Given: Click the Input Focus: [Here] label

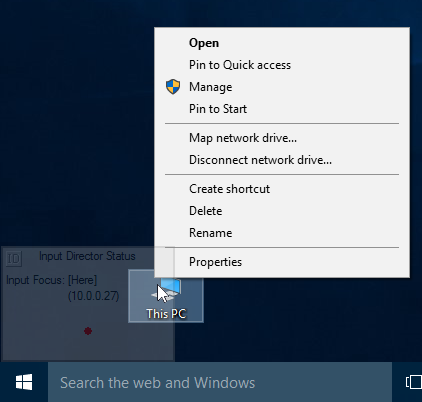Looking at the screenshot, I should coord(51,280).
